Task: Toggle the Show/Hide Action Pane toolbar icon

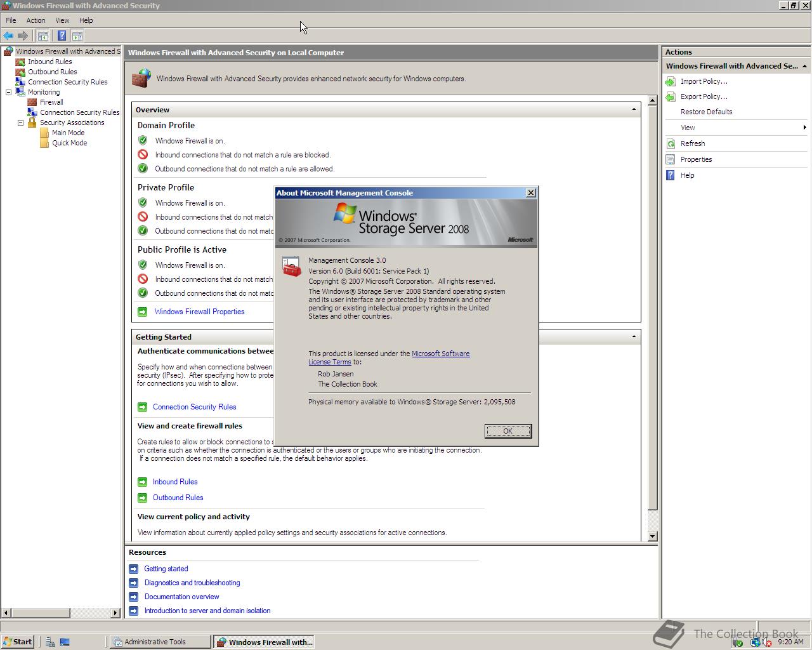Action: pyautogui.click(x=77, y=36)
